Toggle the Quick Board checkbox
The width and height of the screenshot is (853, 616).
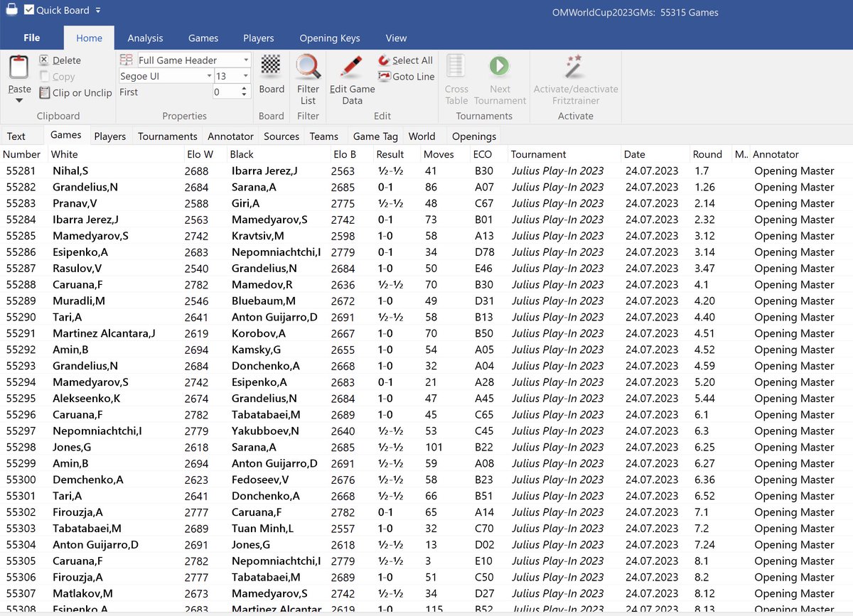29,10
